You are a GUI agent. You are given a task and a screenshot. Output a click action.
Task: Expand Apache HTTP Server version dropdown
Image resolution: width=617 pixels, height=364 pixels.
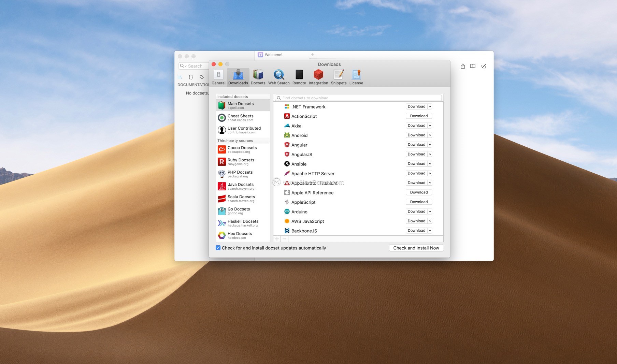(430, 173)
